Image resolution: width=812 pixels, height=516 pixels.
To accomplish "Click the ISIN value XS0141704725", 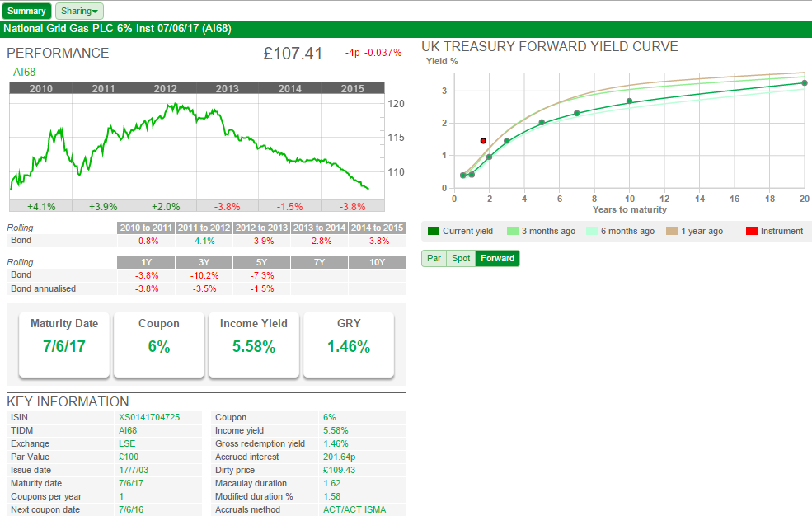I will [x=149, y=417].
